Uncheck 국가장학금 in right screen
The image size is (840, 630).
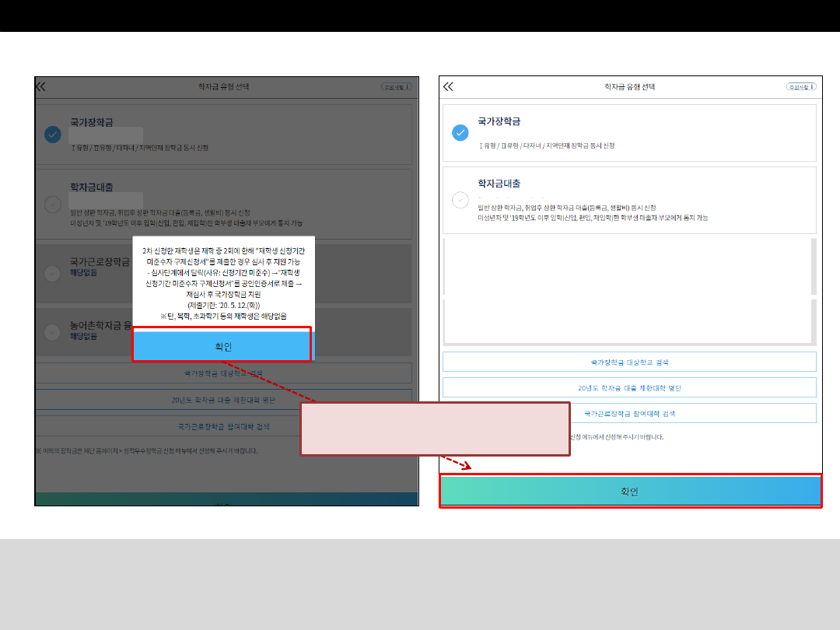click(x=460, y=133)
